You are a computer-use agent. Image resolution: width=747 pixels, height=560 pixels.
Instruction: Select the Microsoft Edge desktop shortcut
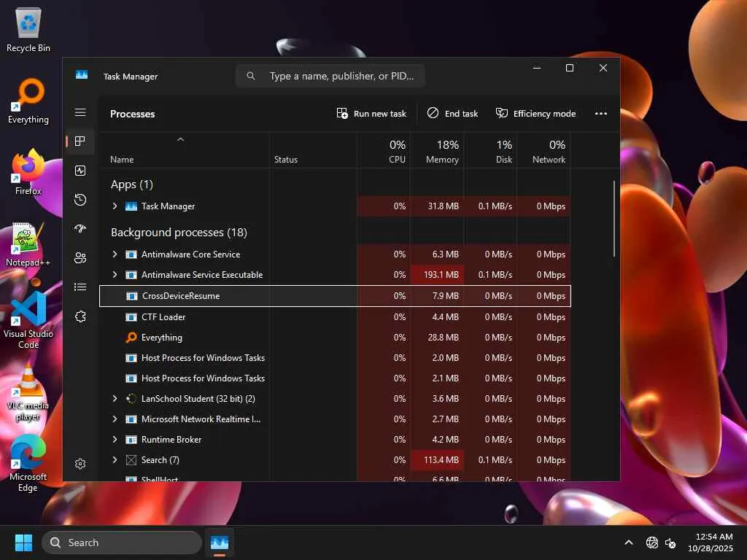point(28,464)
